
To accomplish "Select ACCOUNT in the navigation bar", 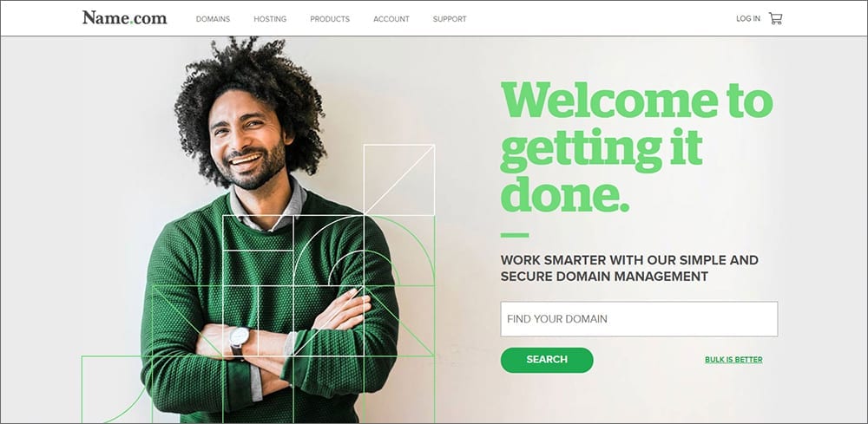I will click(x=391, y=19).
